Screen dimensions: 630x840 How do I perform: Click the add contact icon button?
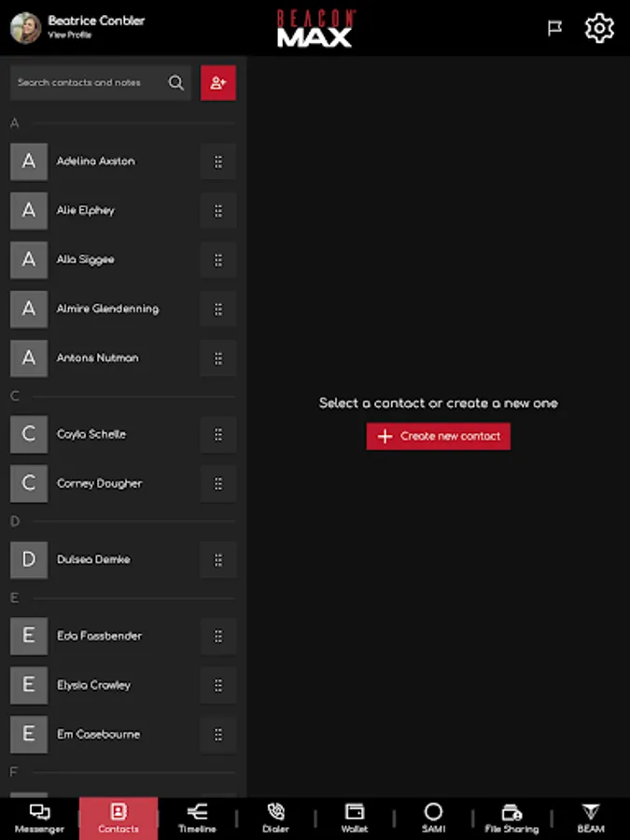pos(218,83)
